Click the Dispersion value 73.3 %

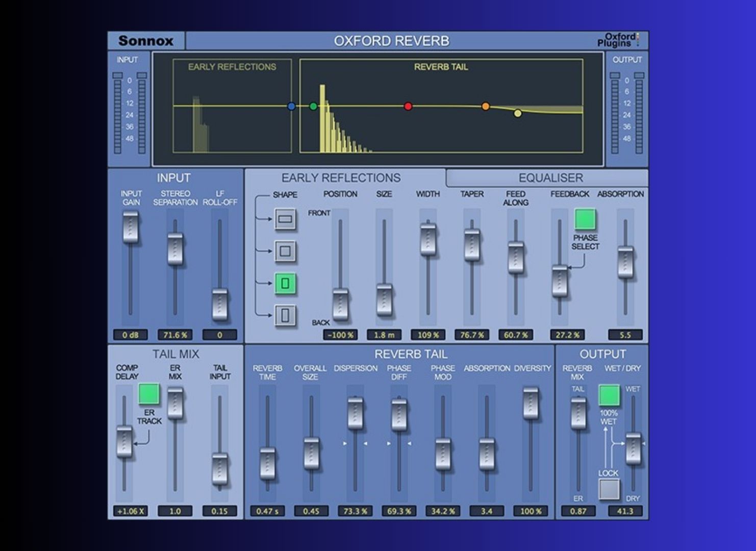pos(355,511)
